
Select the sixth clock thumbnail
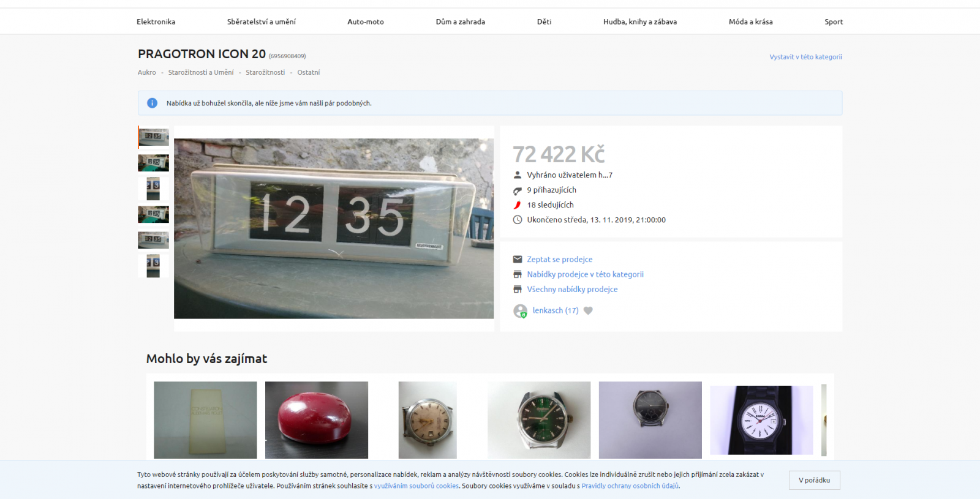coord(153,266)
